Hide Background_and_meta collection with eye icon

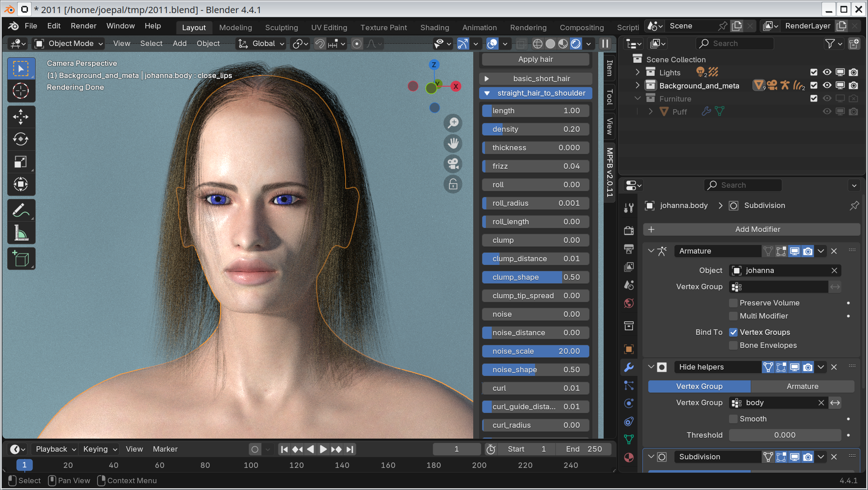coord(827,85)
